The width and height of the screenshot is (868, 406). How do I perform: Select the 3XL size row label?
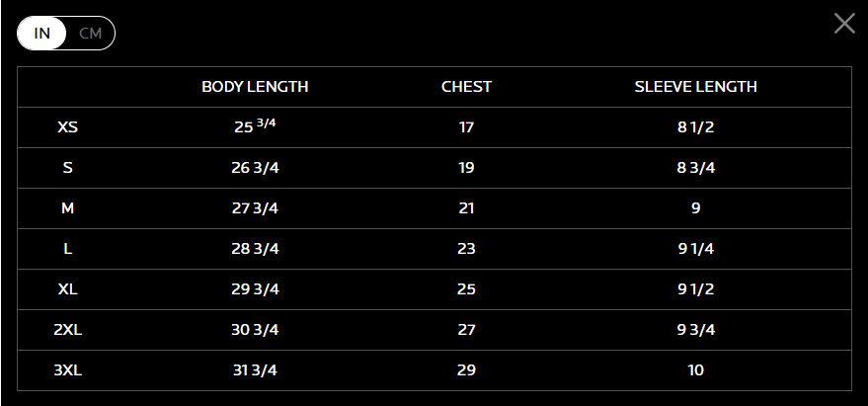[67, 370]
